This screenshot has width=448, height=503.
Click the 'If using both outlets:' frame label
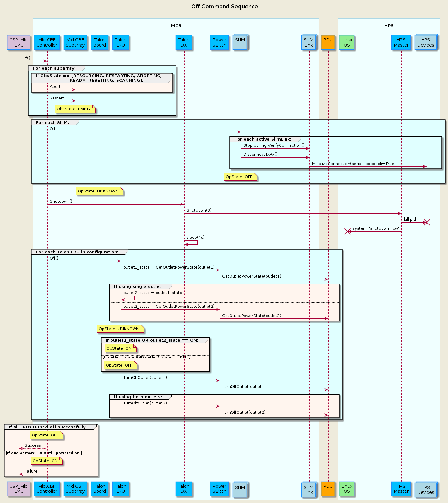(138, 397)
